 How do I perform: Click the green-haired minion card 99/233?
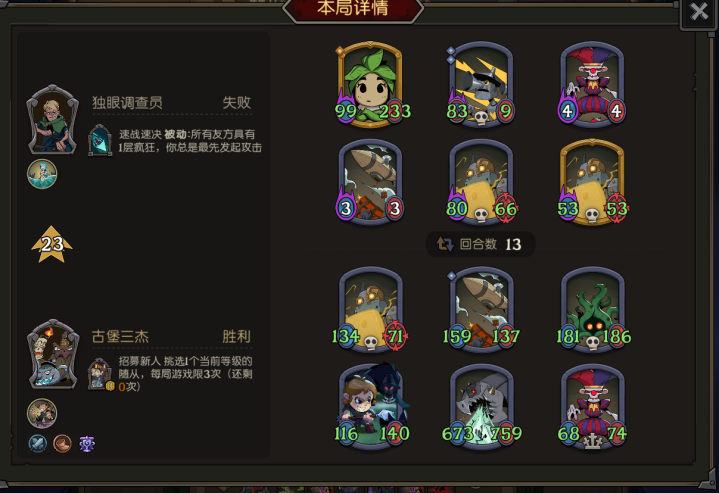click(371, 83)
